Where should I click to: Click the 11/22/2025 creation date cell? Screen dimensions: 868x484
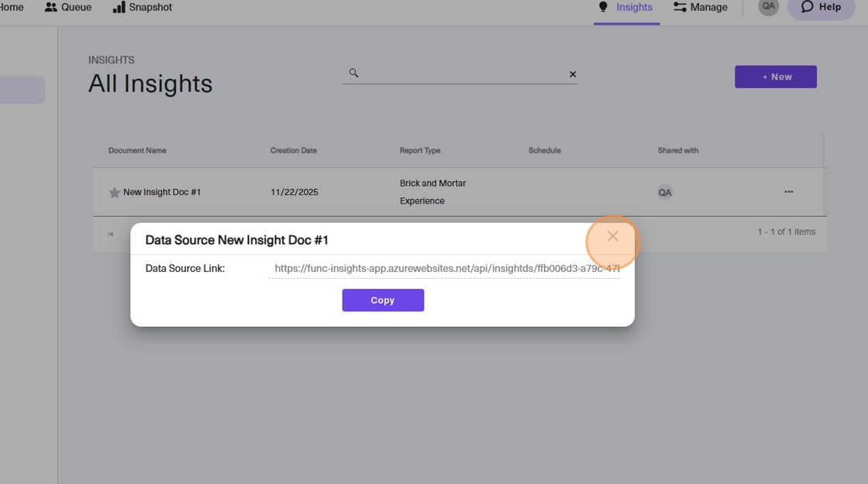pyautogui.click(x=294, y=192)
